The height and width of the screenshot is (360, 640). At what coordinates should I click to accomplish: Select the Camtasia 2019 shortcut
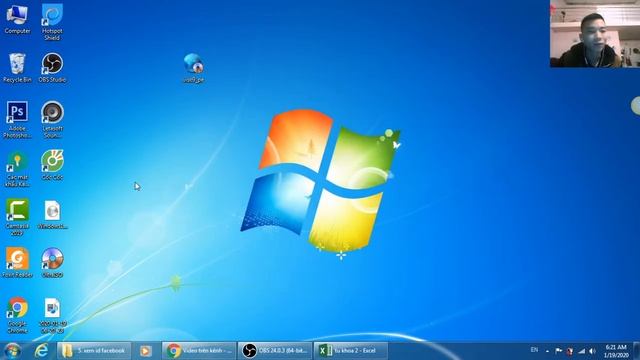[17, 217]
